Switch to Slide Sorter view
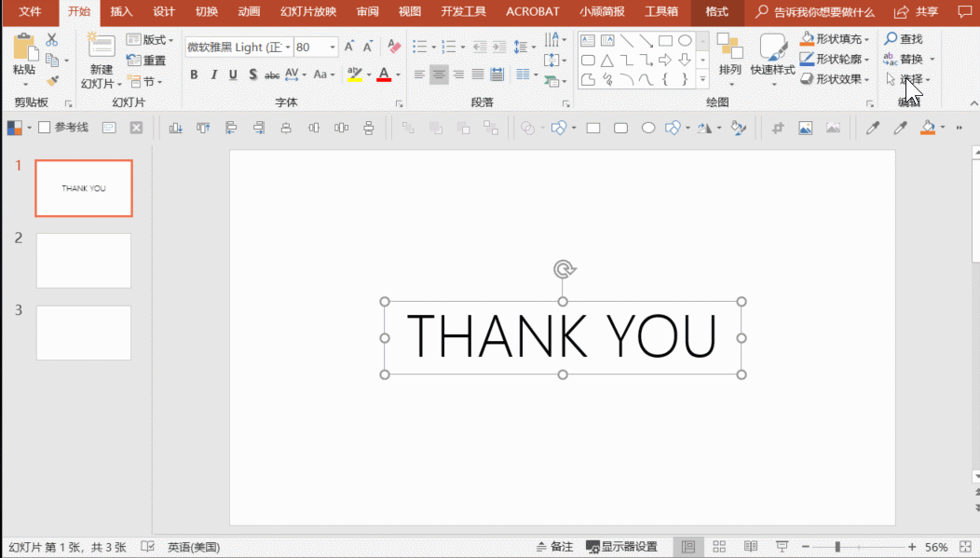The width and height of the screenshot is (980, 558). 719,547
